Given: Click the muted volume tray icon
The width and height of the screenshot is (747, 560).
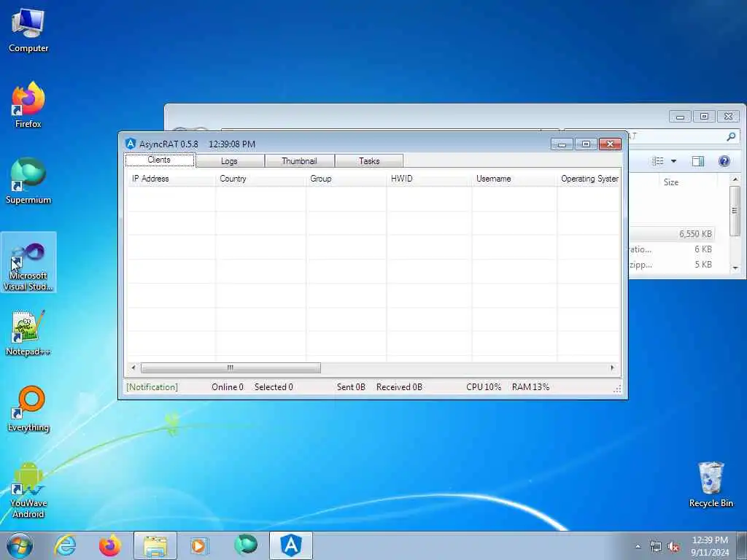Looking at the screenshot, I should pos(673,547).
